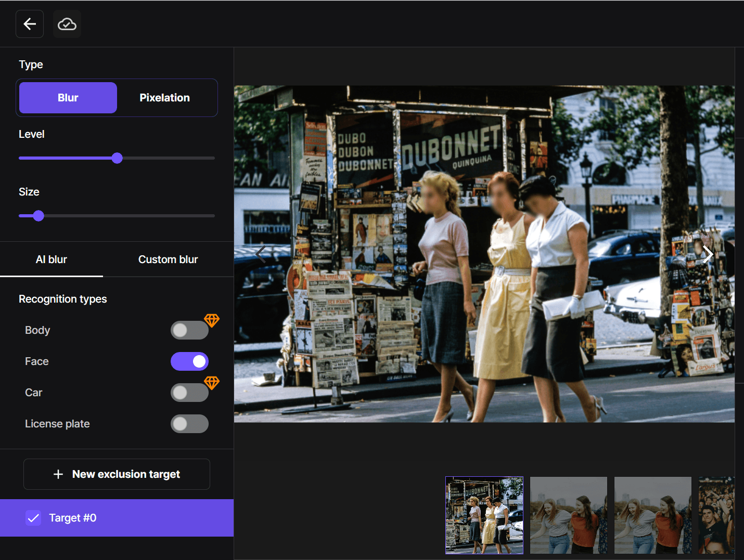Click the plus icon for new exclusion target

(x=58, y=474)
